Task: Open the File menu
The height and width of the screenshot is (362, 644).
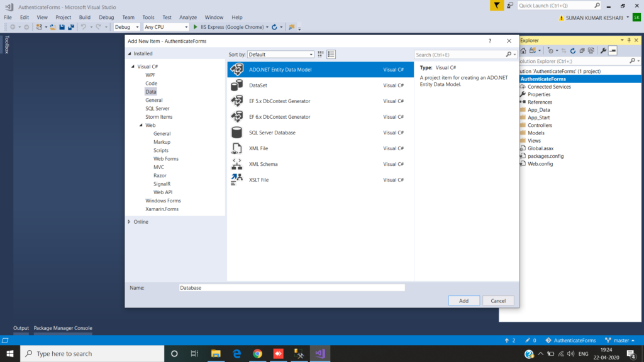Action: [x=8, y=17]
